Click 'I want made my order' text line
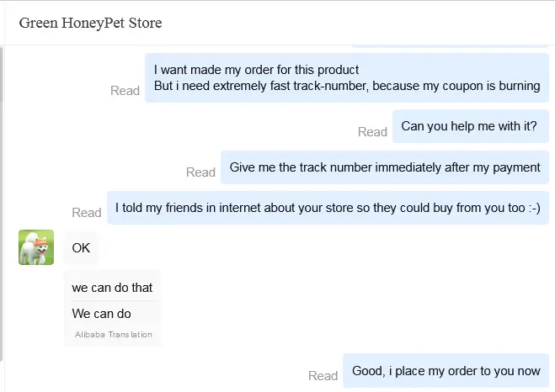This screenshot has height=392, width=555. 256,70
